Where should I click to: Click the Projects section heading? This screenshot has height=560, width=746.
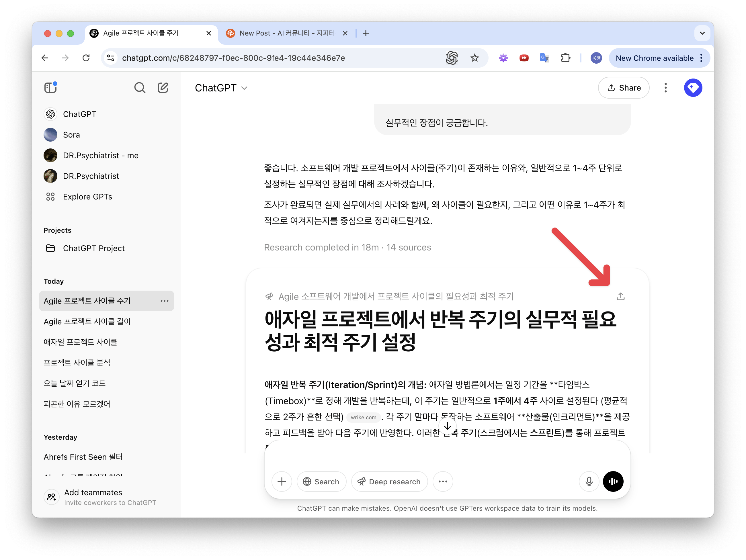57,230
